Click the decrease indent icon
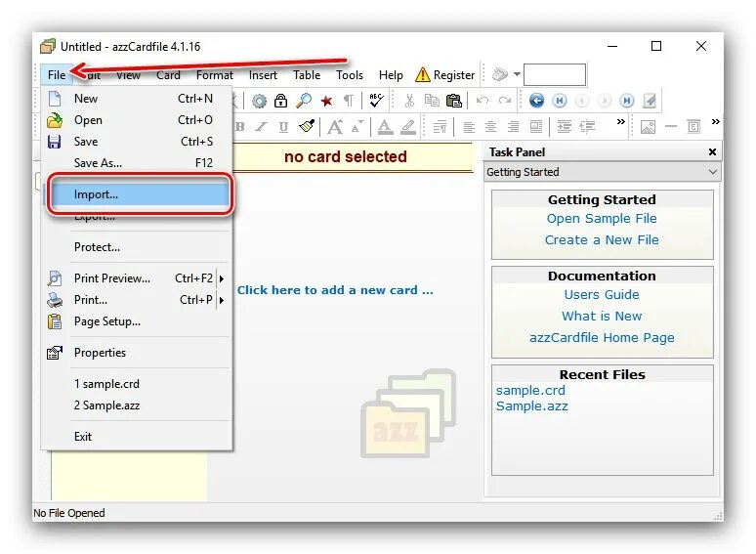This screenshot has width=756, height=554. (x=587, y=127)
